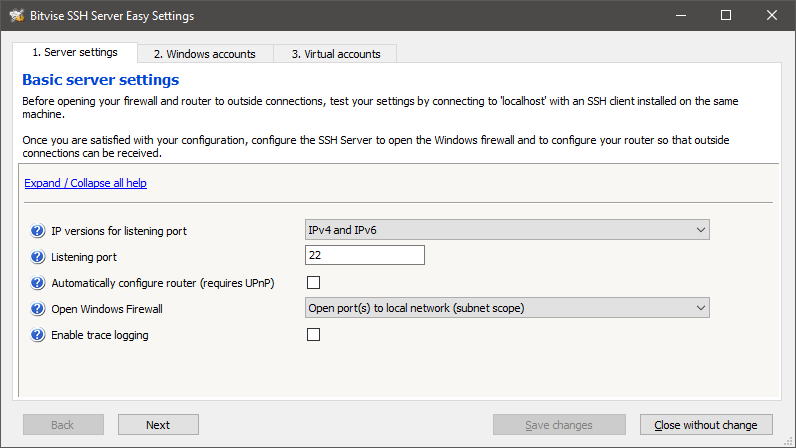Switch to 1. Server settings tab

pyautogui.click(x=75, y=52)
